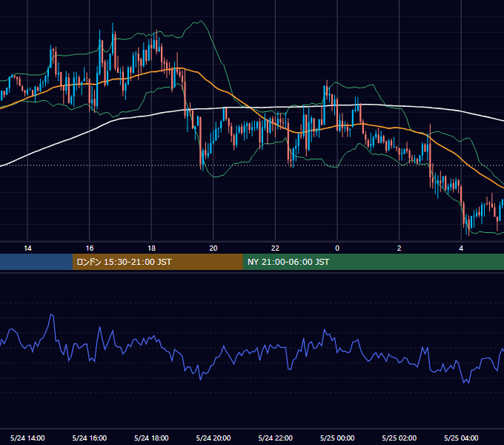Click the "5/24 20:00" label on the lower axis
This screenshot has height=445, width=504.
tap(213, 438)
